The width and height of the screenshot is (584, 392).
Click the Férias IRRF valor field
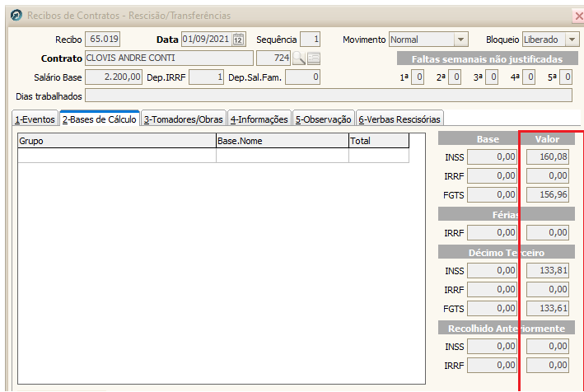click(548, 233)
